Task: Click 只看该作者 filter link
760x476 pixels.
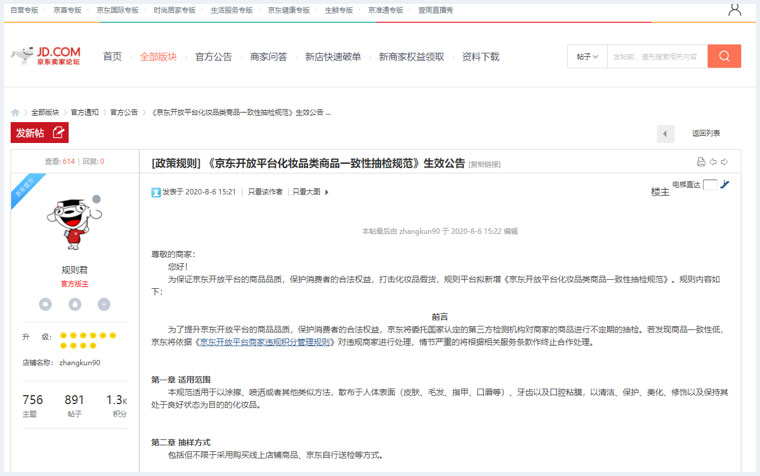Action: (265, 192)
